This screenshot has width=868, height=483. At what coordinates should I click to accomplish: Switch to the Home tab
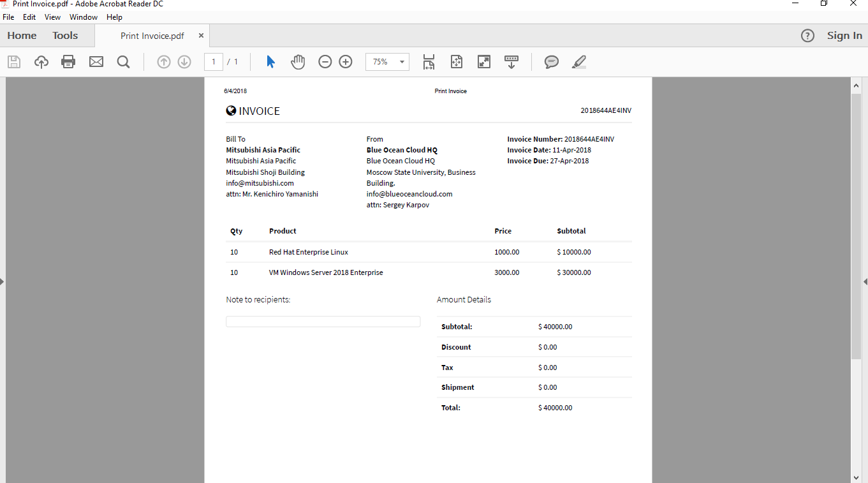tap(22, 36)
